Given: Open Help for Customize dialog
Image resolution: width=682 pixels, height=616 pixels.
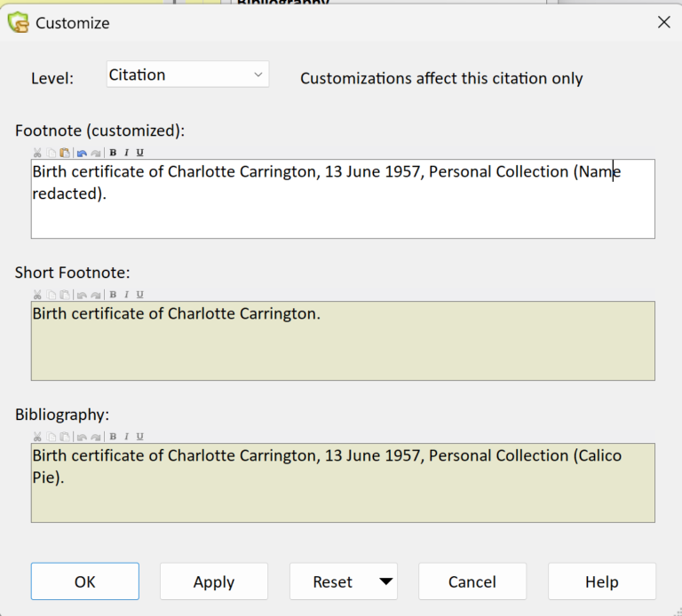Looking at the screenshot, I should (x=601, y=581).
